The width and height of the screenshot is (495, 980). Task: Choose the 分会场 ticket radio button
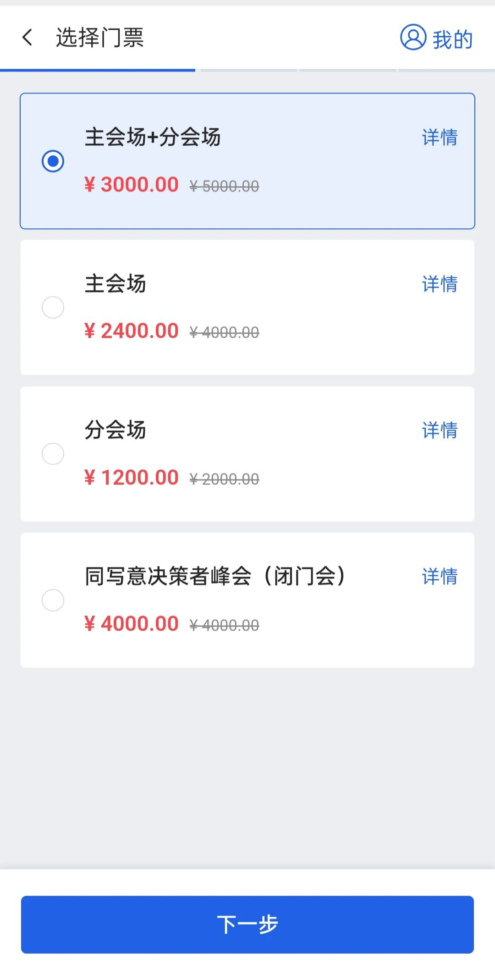pos(53,454)
